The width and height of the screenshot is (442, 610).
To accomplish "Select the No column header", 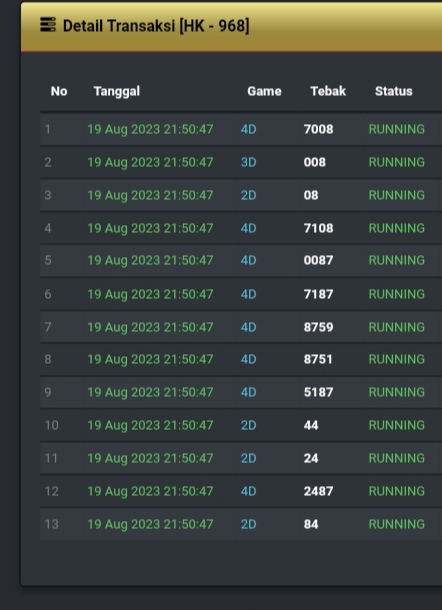I will point(59,91).
